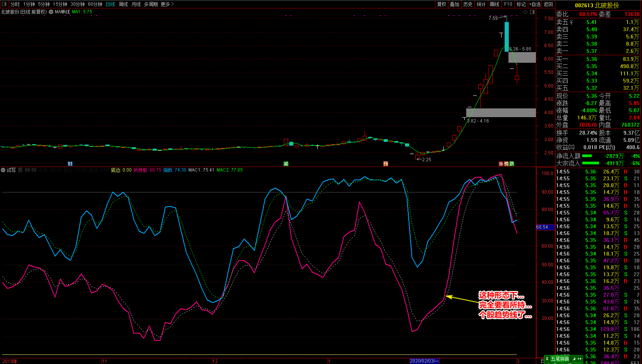
Task: Click the 减 marker below the candlesticks
Action: (x=286, y=164)
